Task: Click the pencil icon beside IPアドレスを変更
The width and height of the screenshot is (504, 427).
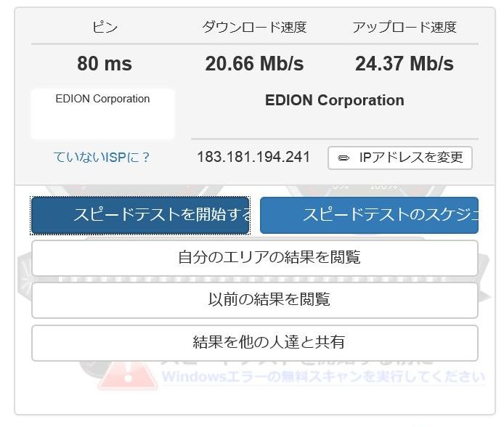Action: click(344, 158)
